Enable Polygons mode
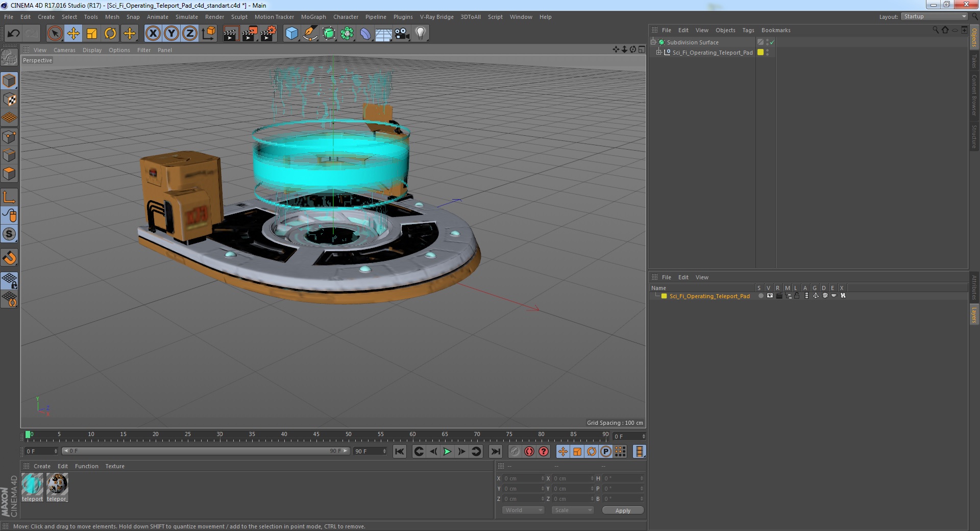The image size is (980, 531). click(x=9, y=174)
